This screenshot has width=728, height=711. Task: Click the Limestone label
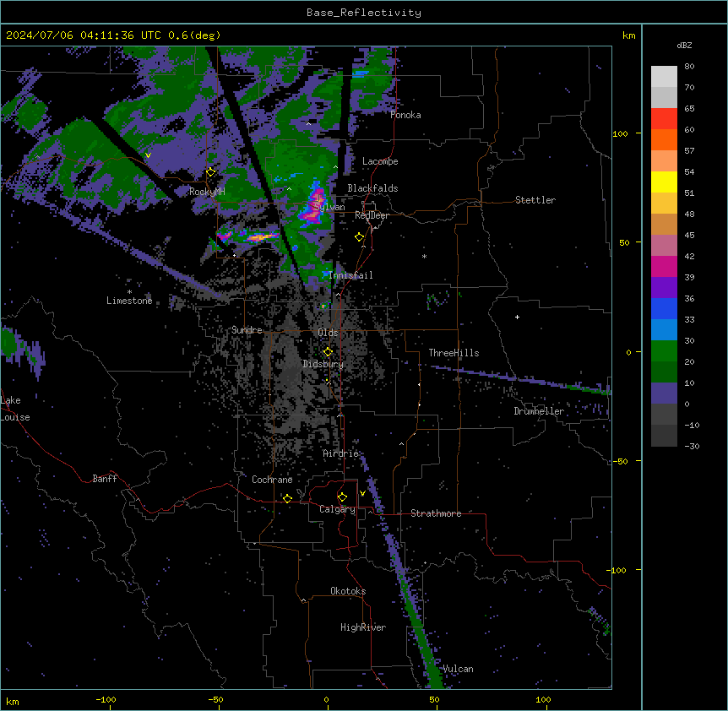click(x=129, y=301)
